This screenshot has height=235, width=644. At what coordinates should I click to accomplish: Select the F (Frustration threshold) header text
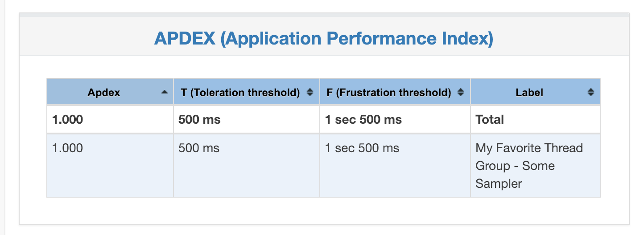pyautogui.click(x=389, y=93)
